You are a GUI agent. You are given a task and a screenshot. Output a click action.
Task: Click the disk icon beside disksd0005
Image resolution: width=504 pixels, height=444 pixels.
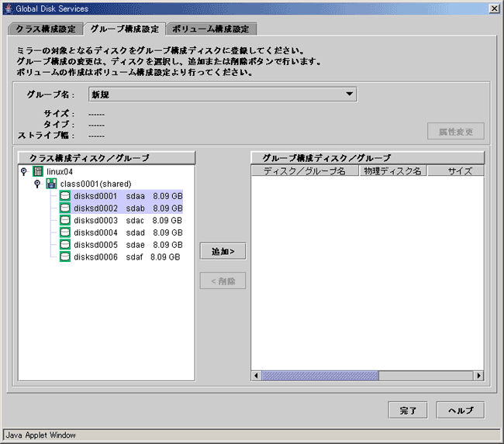point(65,245)
